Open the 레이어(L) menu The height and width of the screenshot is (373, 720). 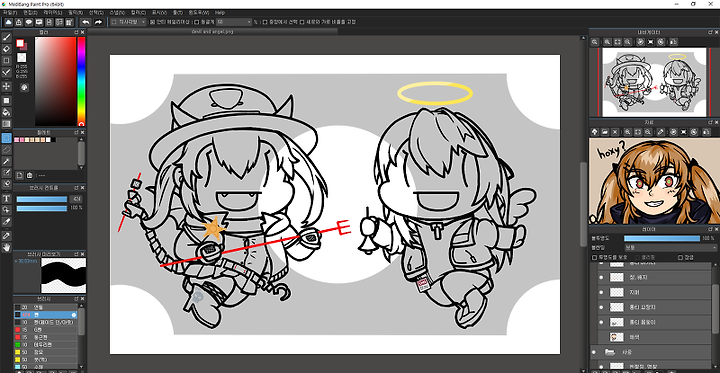pos(52,12)
